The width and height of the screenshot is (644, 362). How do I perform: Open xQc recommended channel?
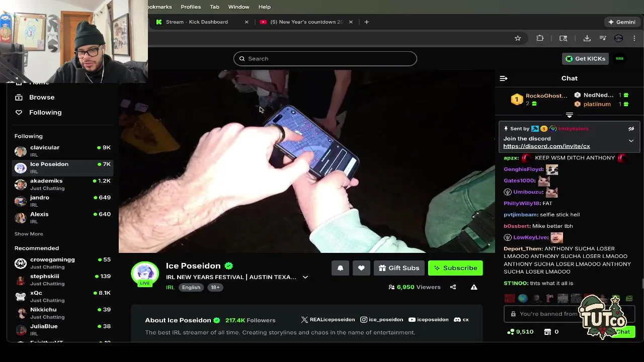tap(62, 296)
